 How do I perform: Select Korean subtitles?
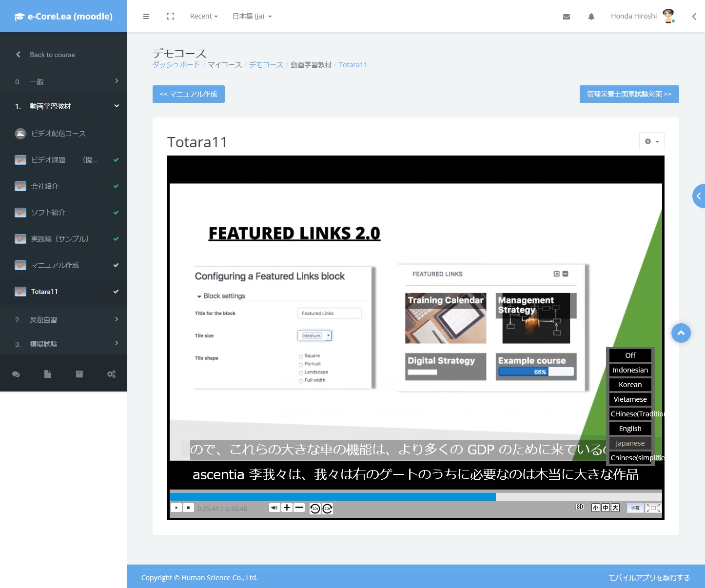pos(630,385)
